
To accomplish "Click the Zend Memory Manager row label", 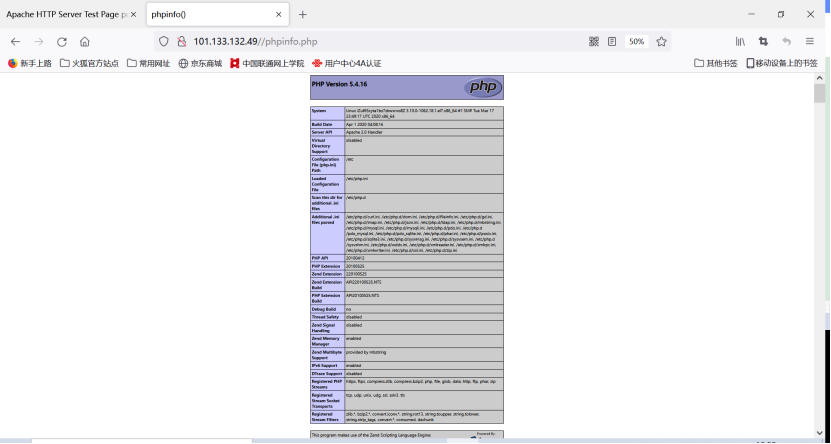I will pyautogui.click(x=324, y=341).
